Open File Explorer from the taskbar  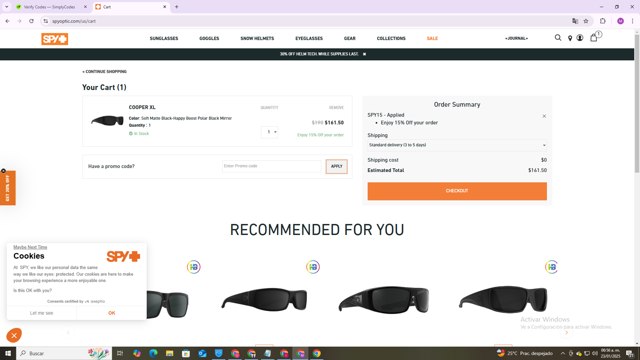169,353
